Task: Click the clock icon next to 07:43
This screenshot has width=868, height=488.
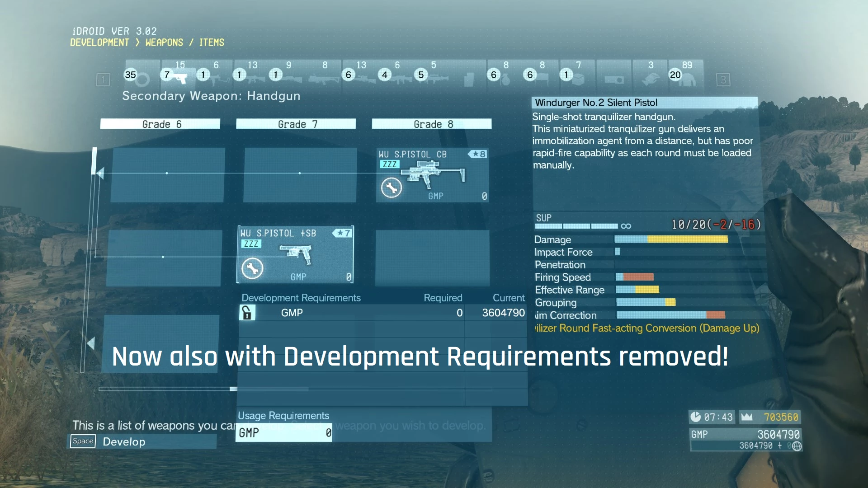Action: pyautogui.click(x=696, y=417)
